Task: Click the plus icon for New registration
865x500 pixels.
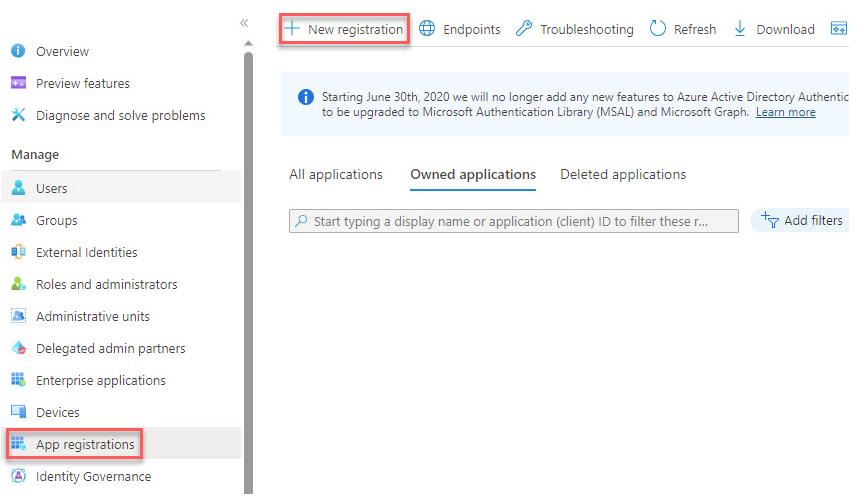Action: pyautogui.click(x=292, y=29)
